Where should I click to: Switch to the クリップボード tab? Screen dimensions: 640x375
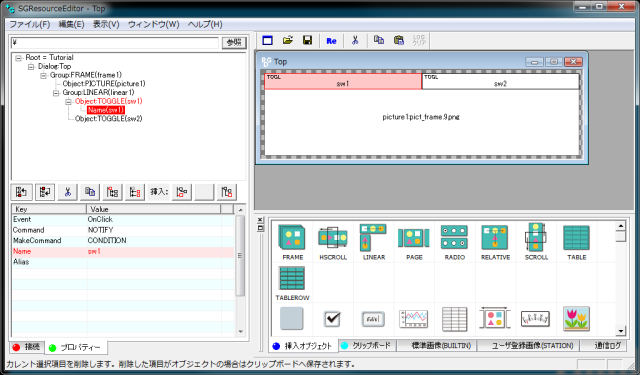pos(367,346)
